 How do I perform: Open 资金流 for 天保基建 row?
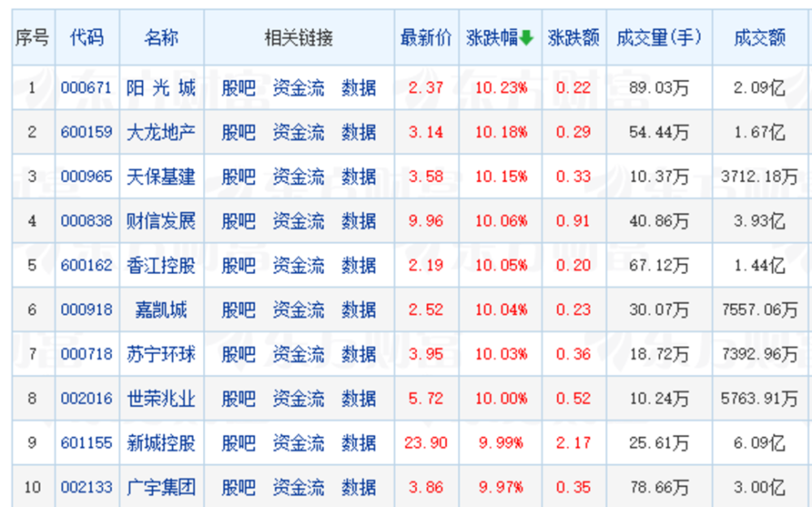click(x=299, y=177)
